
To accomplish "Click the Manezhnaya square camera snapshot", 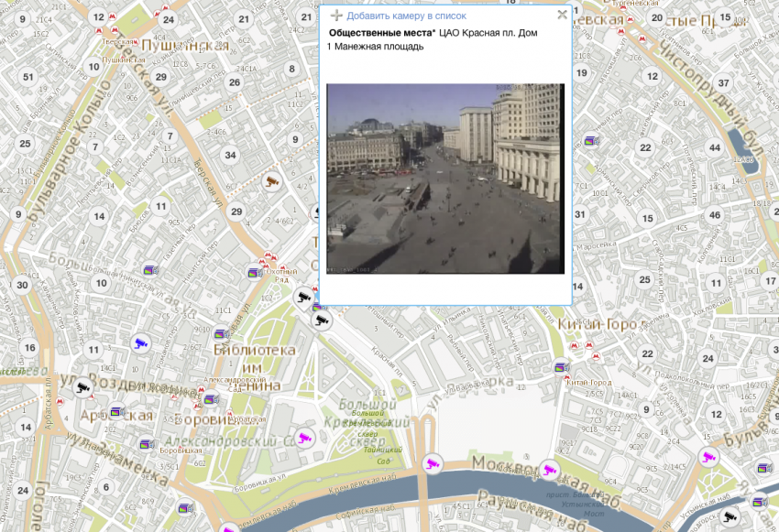I will (x=445, y=179).
